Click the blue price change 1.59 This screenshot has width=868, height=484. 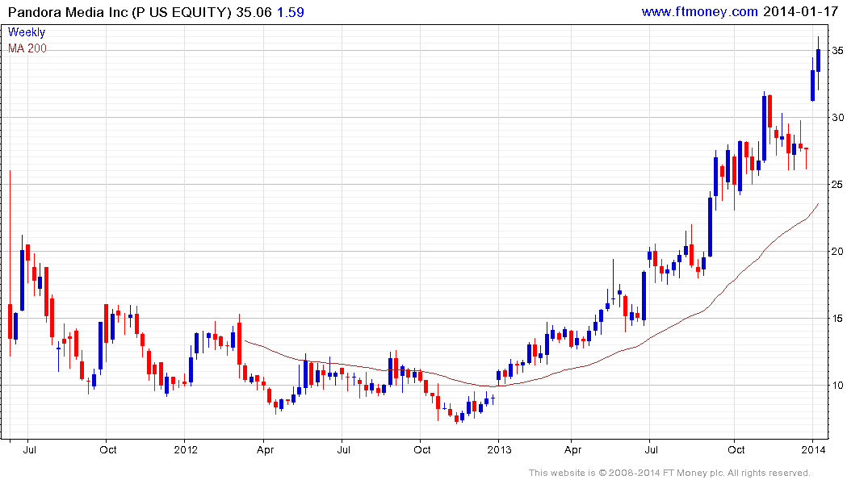(x=291, y=11)
